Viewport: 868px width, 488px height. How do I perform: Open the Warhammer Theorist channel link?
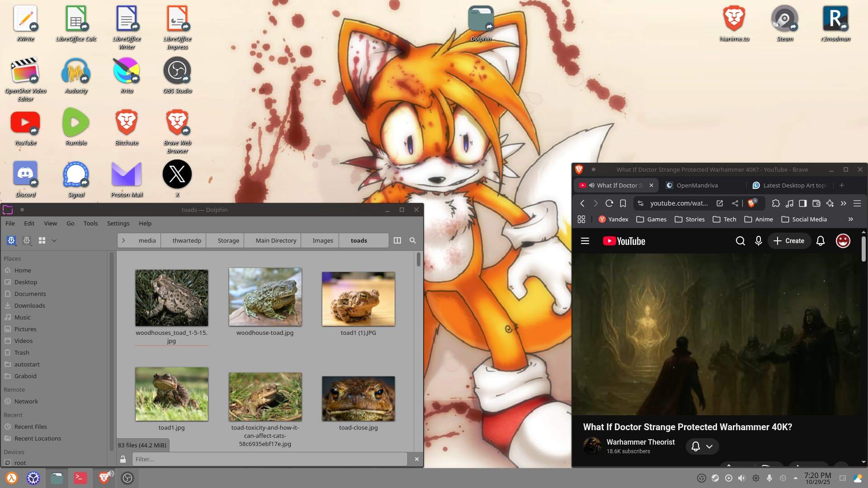[640, 442]
